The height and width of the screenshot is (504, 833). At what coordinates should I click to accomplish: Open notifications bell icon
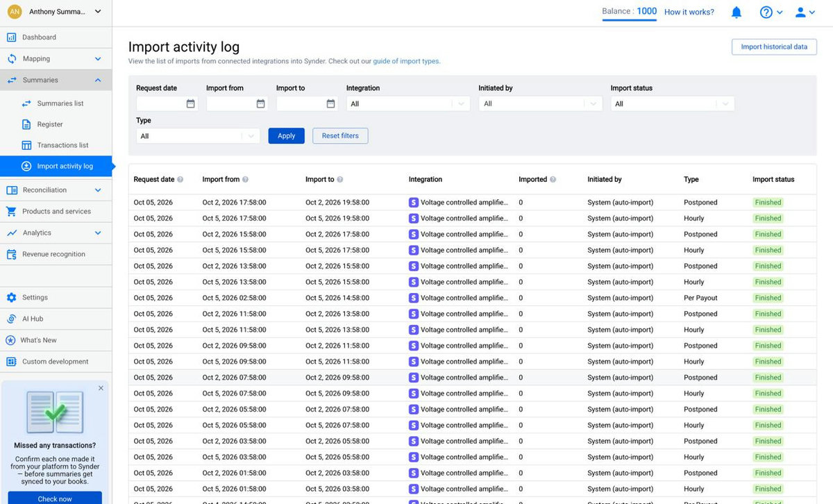[737, 12]
